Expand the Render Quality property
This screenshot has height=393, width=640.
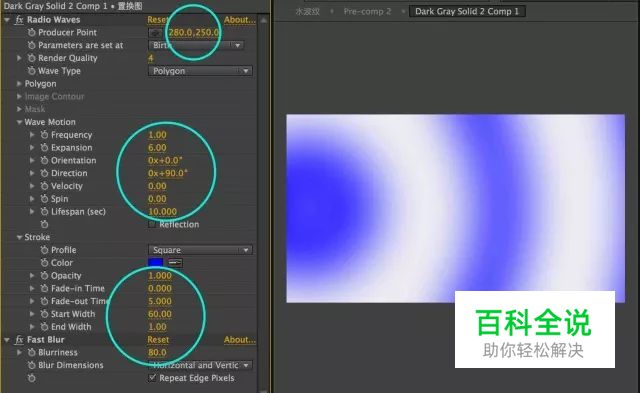pos(19,58)
